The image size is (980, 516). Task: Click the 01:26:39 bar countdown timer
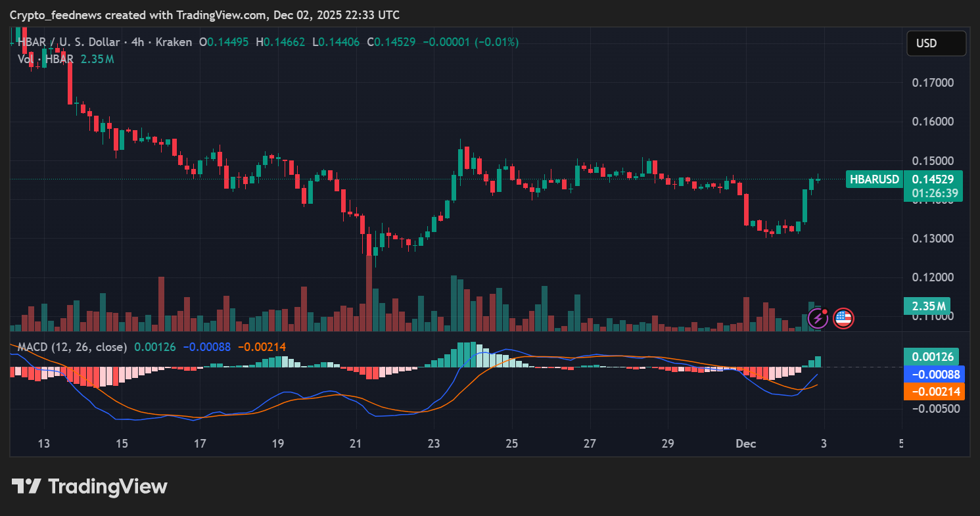[x=933, y=193]
